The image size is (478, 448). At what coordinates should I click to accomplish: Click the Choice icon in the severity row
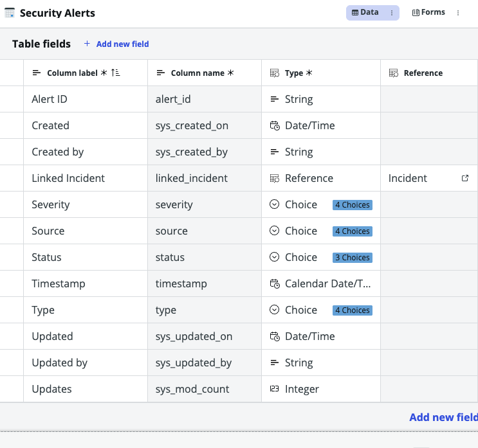pos(274,204)
